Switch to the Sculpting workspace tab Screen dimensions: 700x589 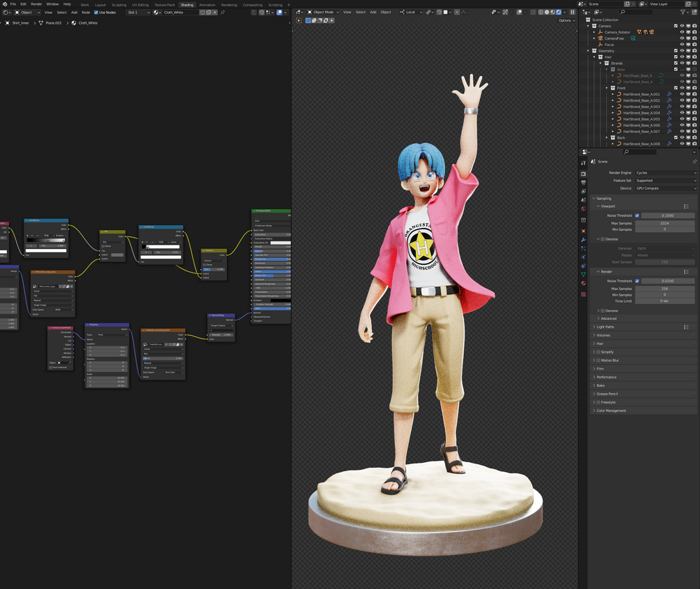click(x=119, y=5)
